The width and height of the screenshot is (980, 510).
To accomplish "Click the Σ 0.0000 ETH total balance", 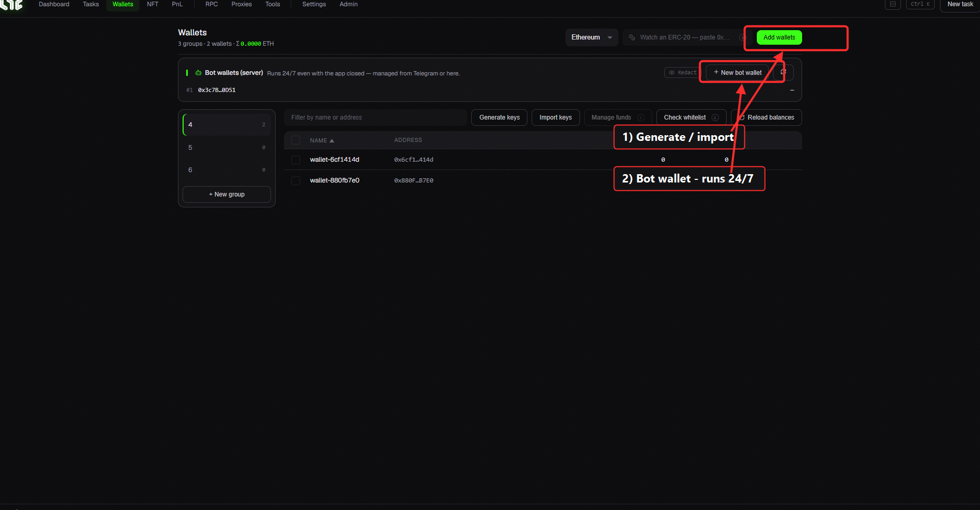I will (255, 44).
